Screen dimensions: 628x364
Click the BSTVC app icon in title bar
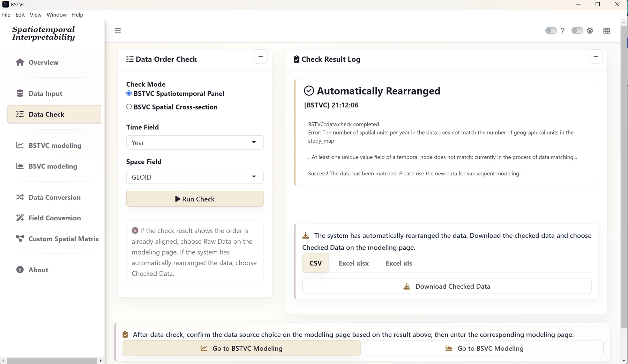point(5,4)
